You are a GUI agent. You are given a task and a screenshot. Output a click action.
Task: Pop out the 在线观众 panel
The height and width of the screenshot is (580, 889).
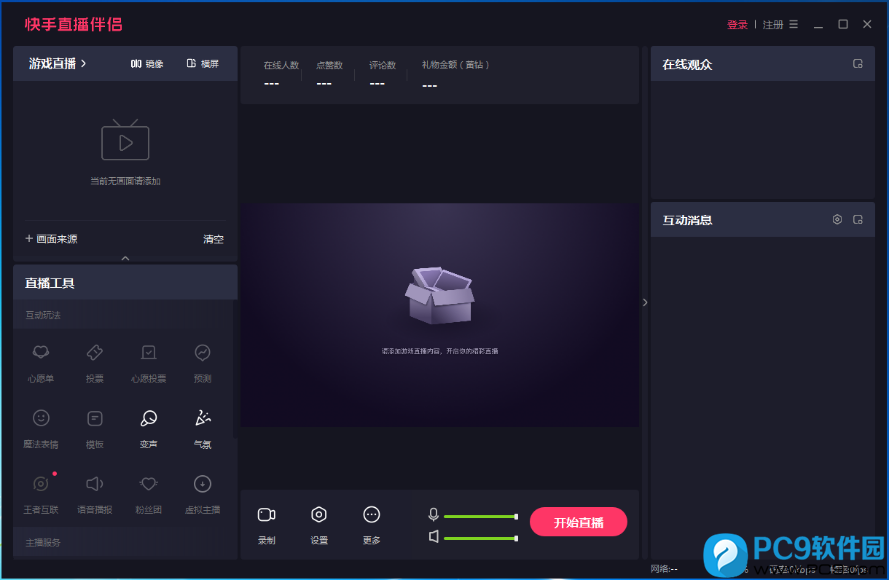pos(858,64)
